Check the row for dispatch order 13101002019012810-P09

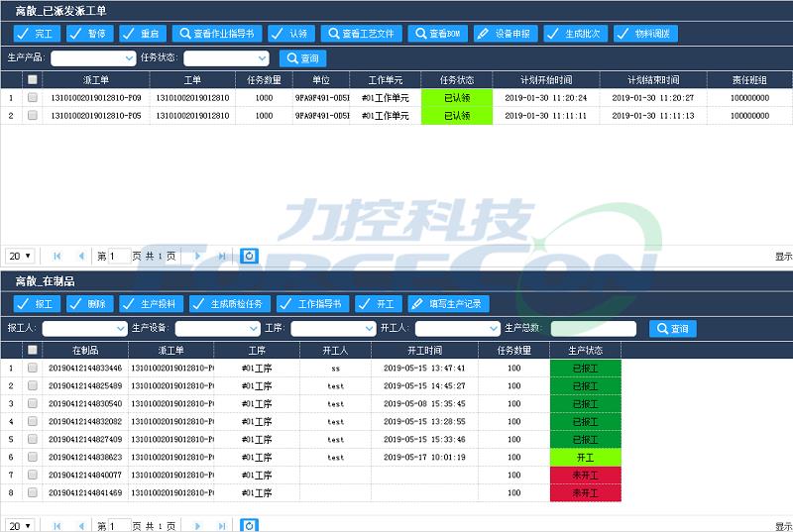coord(33,97)
